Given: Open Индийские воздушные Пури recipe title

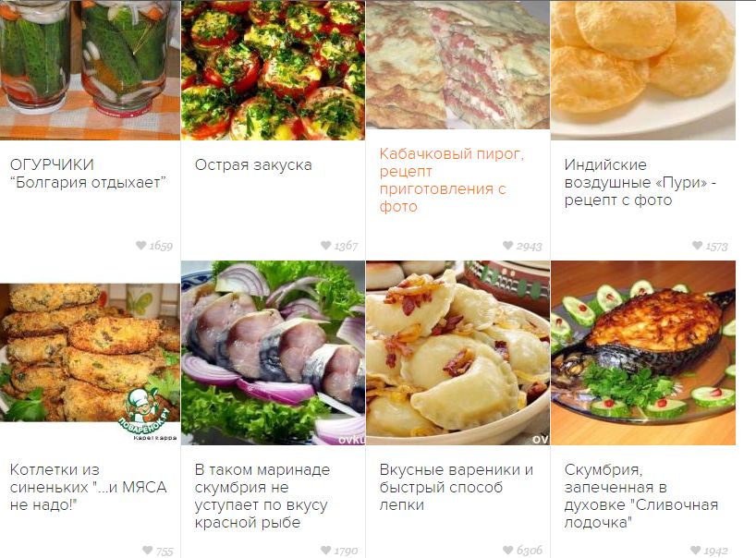Looking at the screenshot, I should (x=640, y=182).
